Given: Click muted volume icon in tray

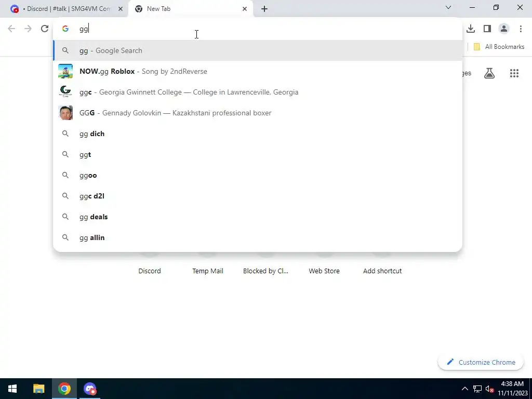Looking at the screenshot, I should click(489, 389).
